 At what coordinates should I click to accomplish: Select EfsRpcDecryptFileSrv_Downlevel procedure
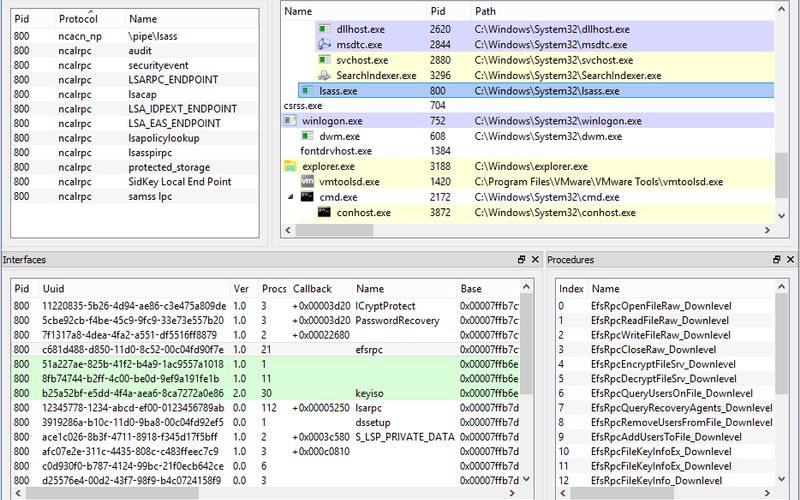665,379
